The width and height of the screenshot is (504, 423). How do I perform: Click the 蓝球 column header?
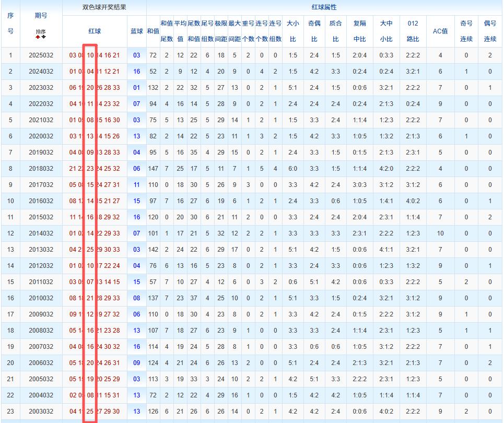tap(137, 31)
